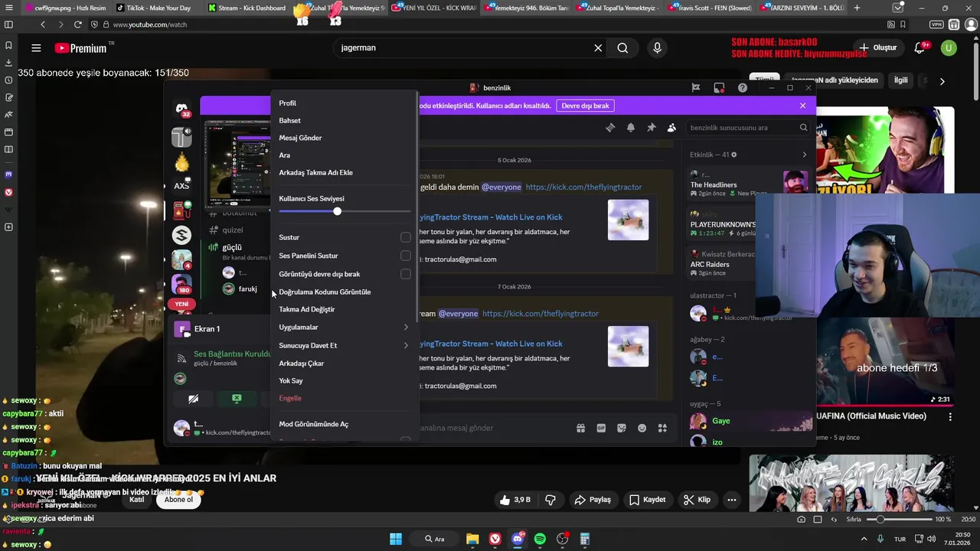Tick the Ses Panelini Sustur checkbox
This screenshot has height=551, width=980.
[x=406, y=256]
